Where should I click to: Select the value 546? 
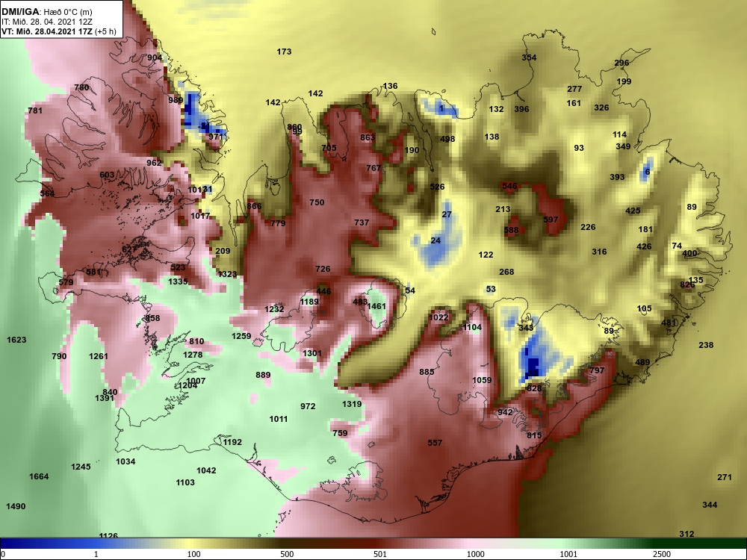tap(509, 186)
